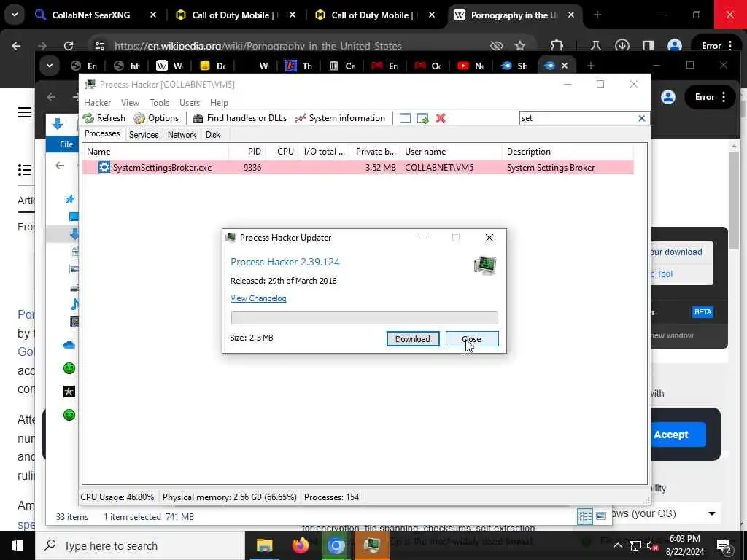
Task: Expand the tab search dropdown in second browser
Action: coord(50,66)
